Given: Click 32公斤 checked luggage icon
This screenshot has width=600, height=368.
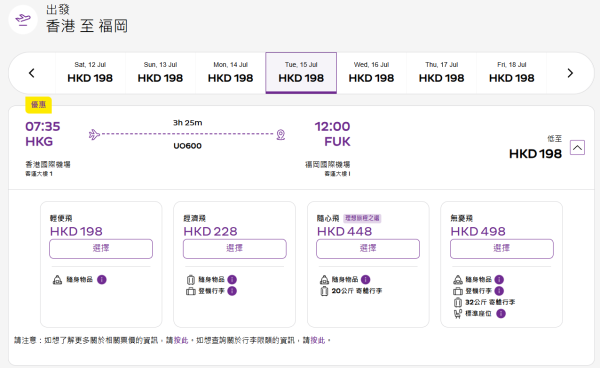Looking at the screenshot, I should click(458, 303).
